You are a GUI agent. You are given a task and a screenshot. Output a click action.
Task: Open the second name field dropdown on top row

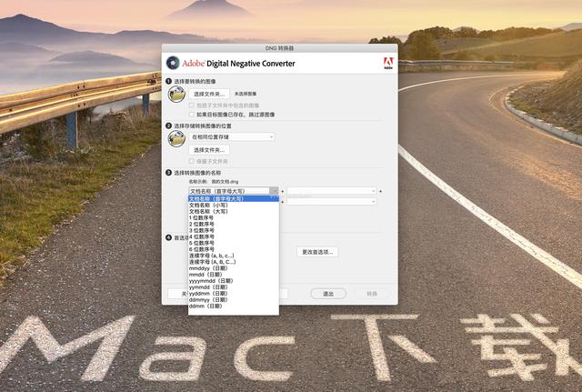coord(332,191)
